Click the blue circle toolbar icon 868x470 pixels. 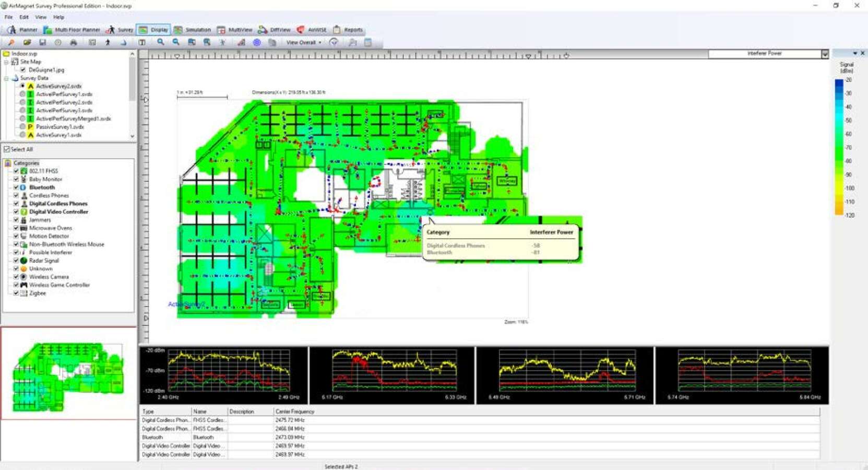[257, 42]
